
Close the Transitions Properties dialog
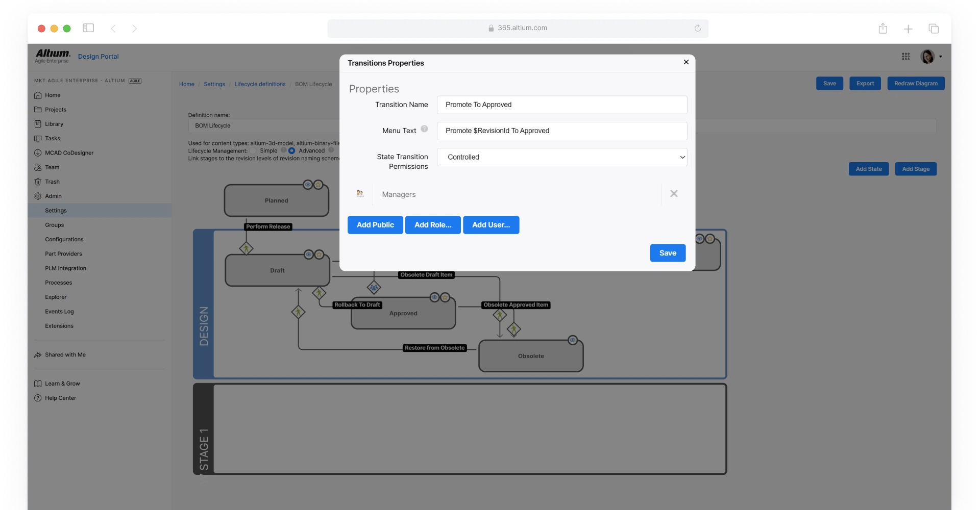(686, 62)
